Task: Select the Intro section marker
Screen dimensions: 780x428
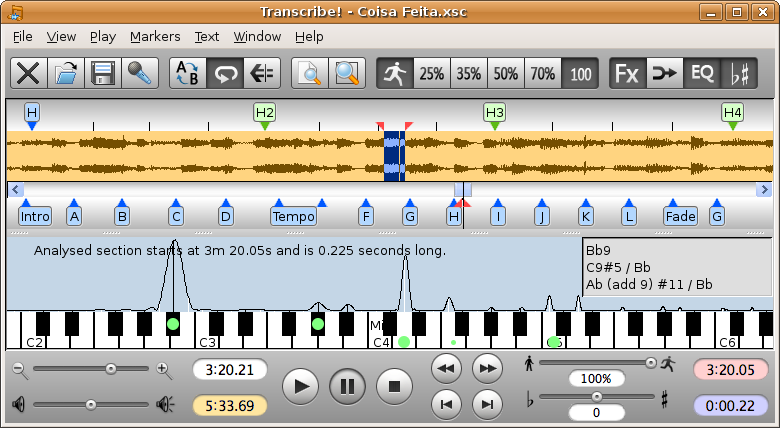Action: (35, 216)
